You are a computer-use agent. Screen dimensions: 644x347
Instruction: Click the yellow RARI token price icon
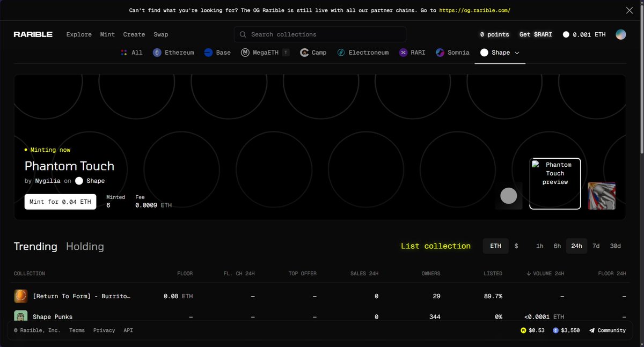pos(523,330)
